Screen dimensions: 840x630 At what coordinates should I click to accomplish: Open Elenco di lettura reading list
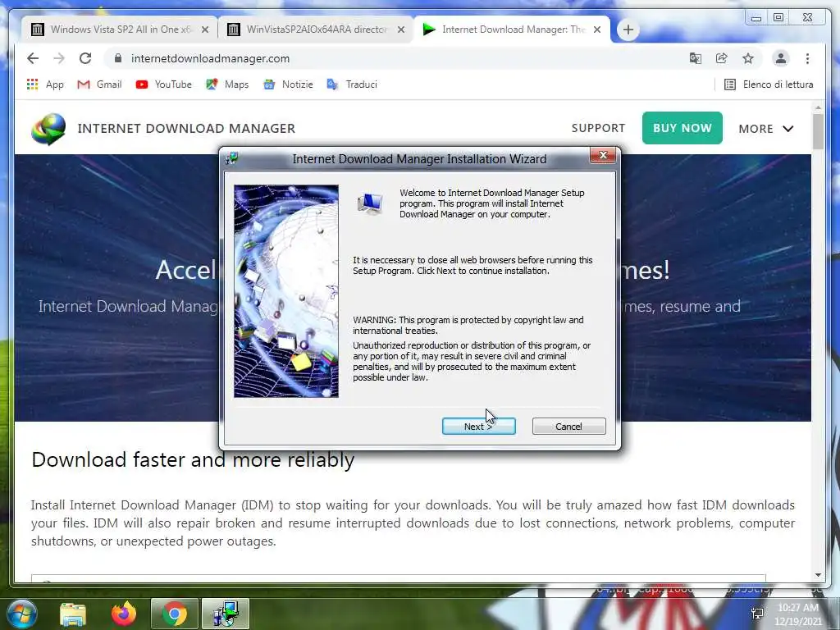768,84
